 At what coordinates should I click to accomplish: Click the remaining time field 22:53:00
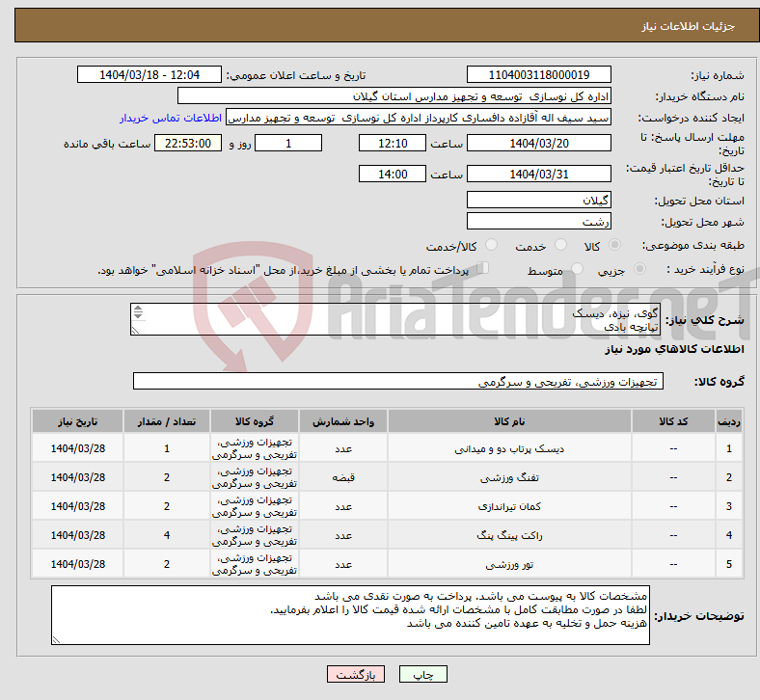pos(187,144)
